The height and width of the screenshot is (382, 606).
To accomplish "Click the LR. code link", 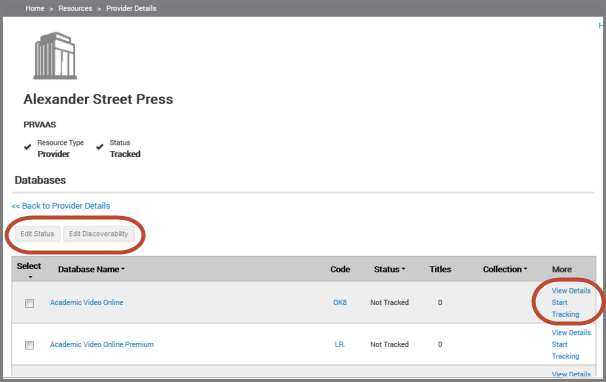I will (340, 344).
